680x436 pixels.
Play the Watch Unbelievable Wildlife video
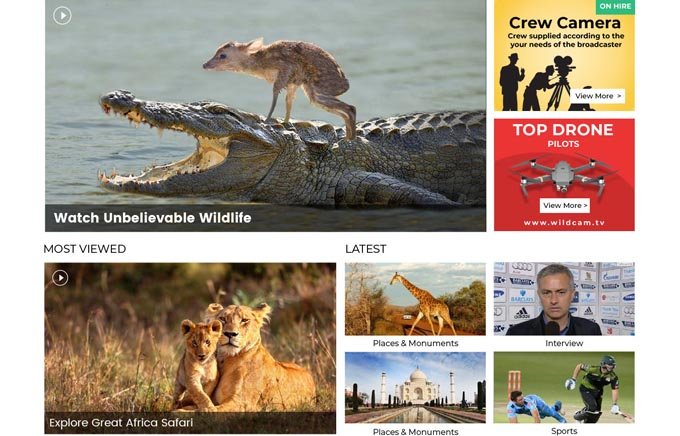click(62, 16)
